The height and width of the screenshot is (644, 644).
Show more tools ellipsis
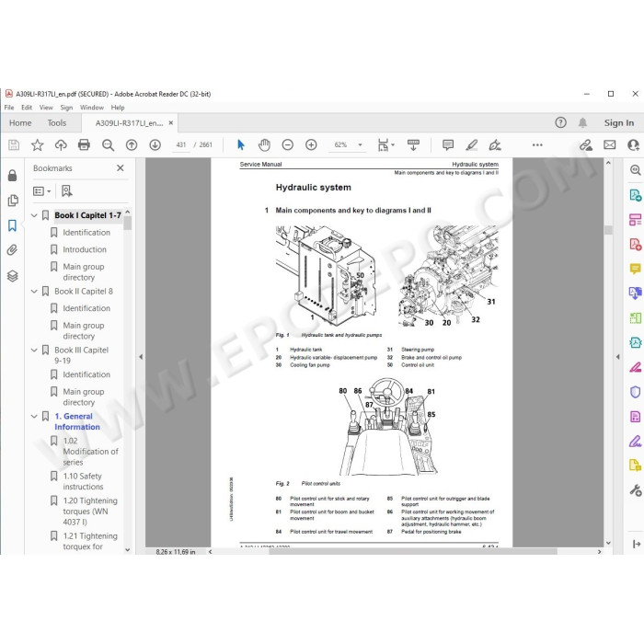click(x=537, y=145)
